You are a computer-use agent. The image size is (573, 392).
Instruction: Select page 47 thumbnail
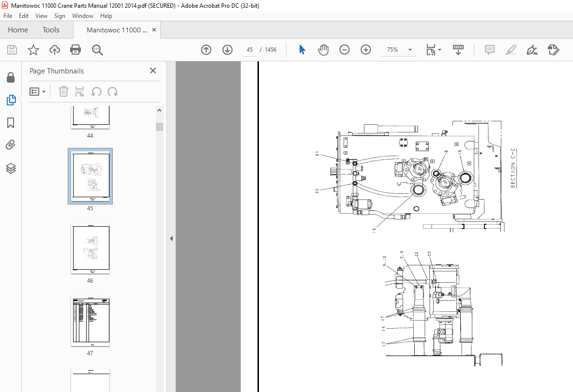tap(90, 321)
